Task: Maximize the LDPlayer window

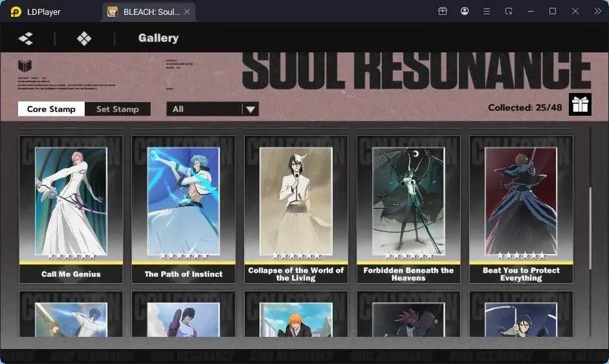Action: (552, 11)
